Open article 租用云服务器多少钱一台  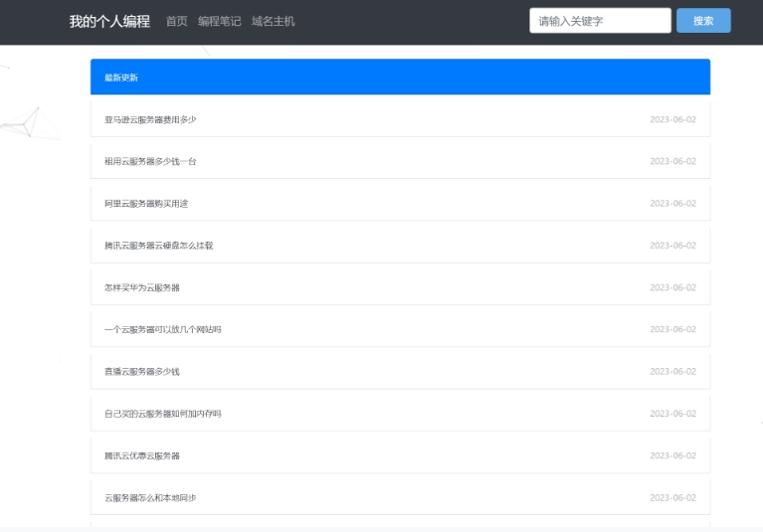(x=150, y=161)
